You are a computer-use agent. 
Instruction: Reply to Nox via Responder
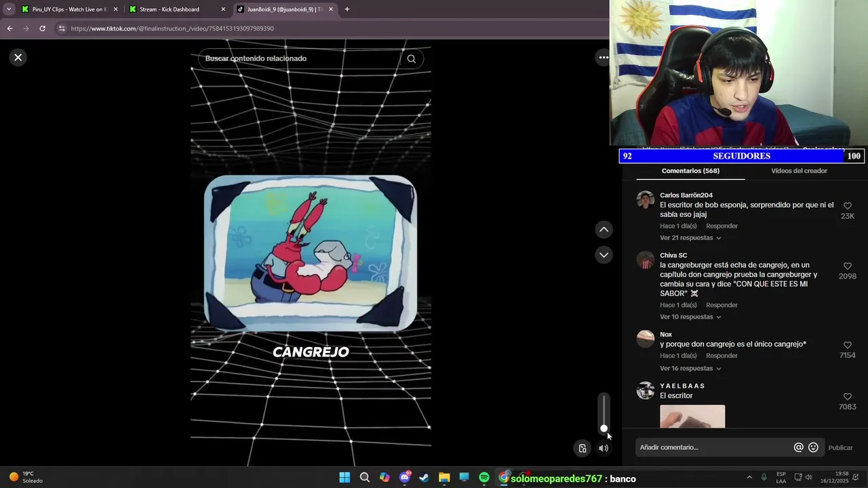[722, 356]
